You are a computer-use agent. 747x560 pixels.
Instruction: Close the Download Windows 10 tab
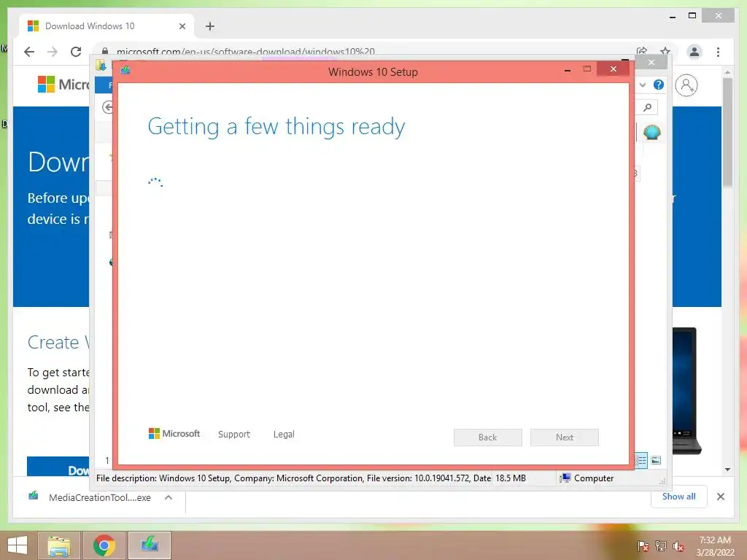click(x=182, y=26)
